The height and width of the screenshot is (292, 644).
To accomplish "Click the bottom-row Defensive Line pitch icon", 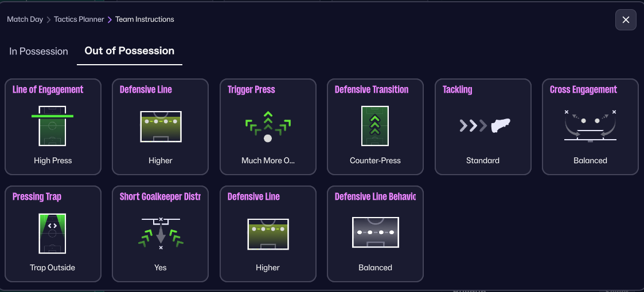I will pyautogui.click(x=268, y=233).
